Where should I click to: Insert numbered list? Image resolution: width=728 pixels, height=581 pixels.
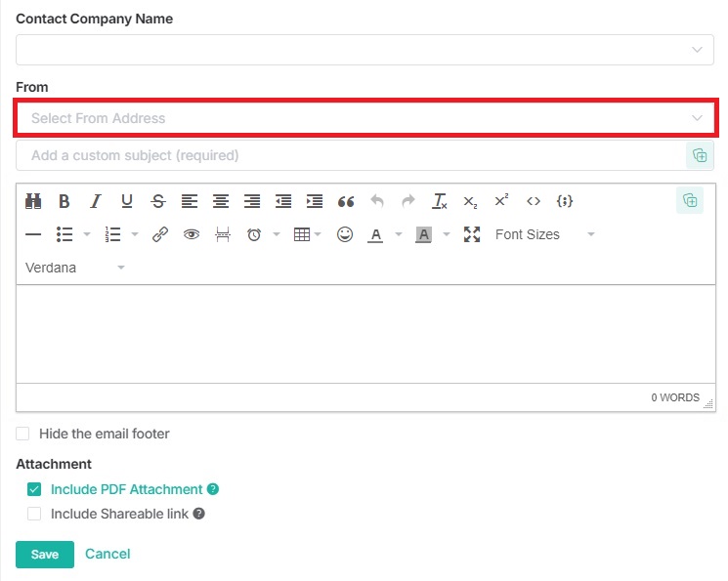[x=112, y=234]
